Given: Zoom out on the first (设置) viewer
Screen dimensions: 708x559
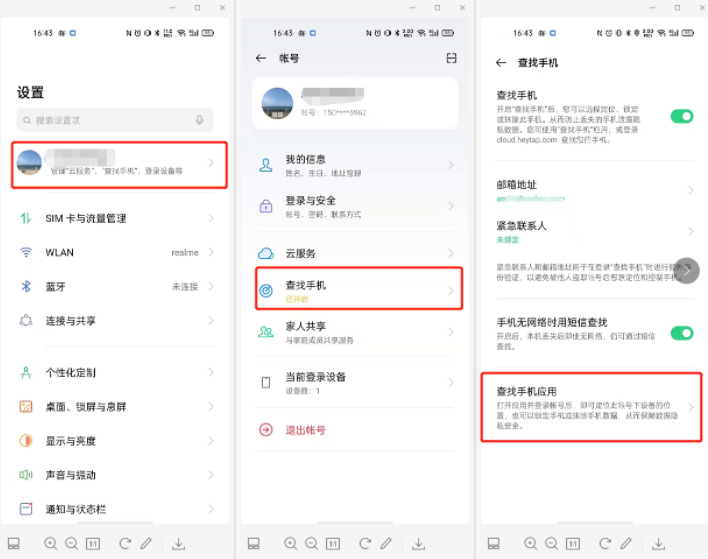Looking at the screenshot, I should pyautogui.click(x=71, y=544).
